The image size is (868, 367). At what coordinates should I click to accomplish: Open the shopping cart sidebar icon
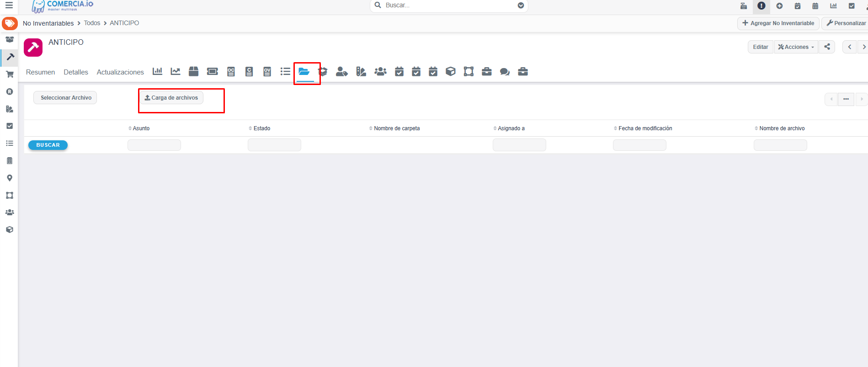click(10, 74)
